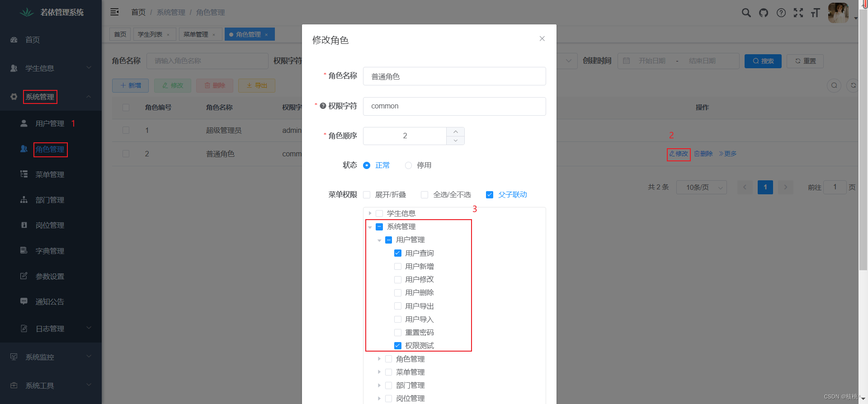The width and height of the screenshot is (868, 404).
Task: Open the 10条/页 page size dropdown
Action: tap(702, 187)
